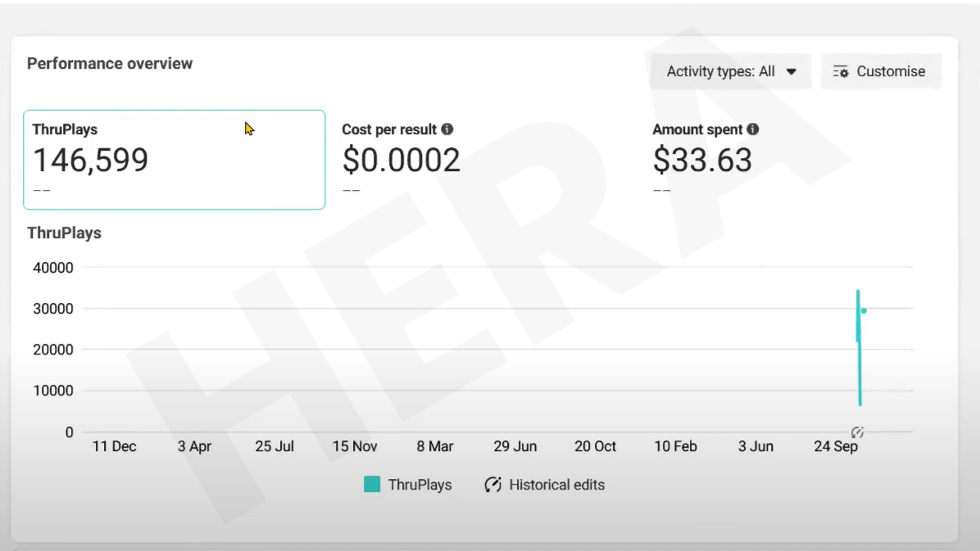Click the 8 Mar axis label
The width and height of the screenshot is (980, 551).
[x=435, y=447]
